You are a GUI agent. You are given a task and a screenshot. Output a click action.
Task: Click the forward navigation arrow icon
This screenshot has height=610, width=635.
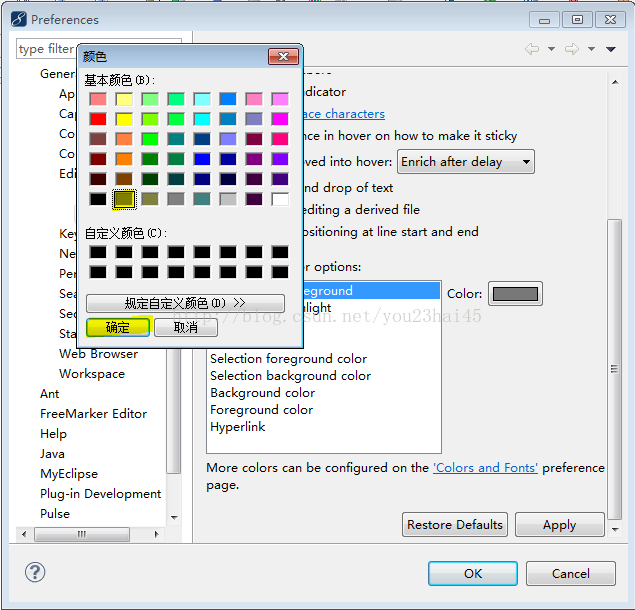(x=571, y=49)
